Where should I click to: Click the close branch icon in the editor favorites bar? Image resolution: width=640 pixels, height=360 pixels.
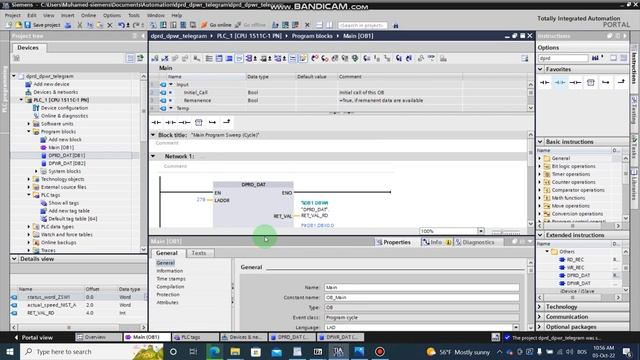(227, 122)
